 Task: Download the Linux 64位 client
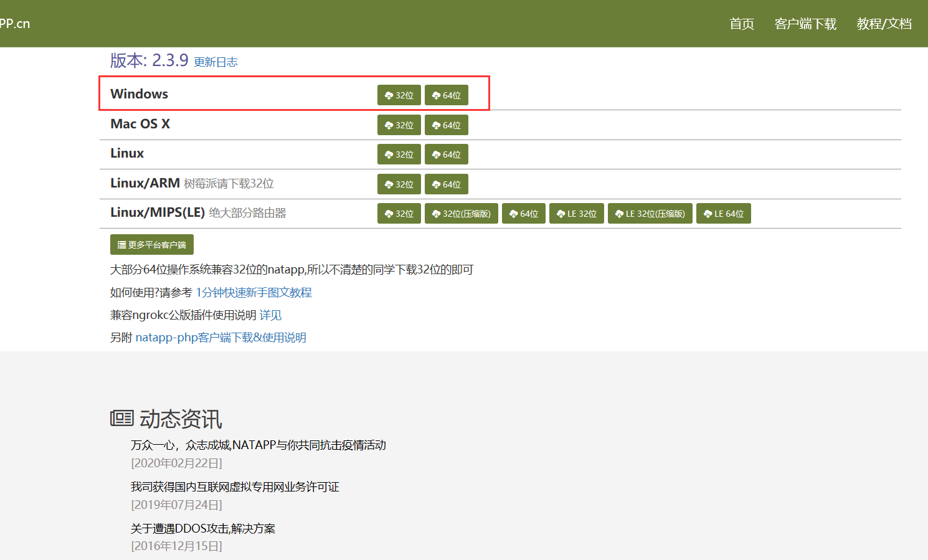(x=446, y=154)
